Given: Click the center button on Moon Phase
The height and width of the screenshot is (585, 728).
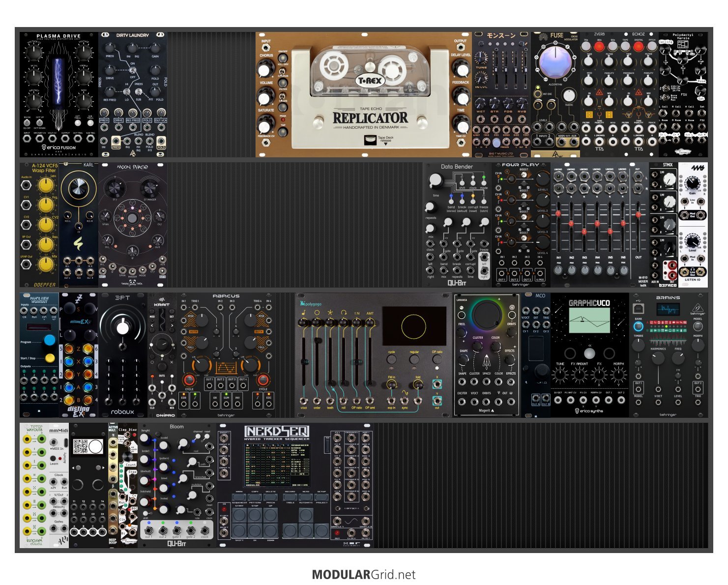Looking at the screenshot, I should 132,218.
